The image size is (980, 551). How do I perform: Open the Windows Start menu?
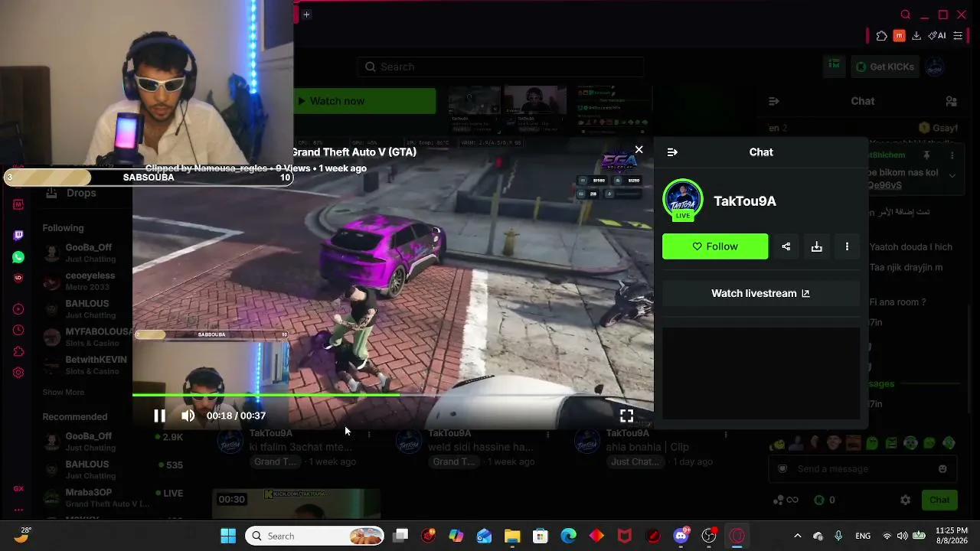(228, 536)
